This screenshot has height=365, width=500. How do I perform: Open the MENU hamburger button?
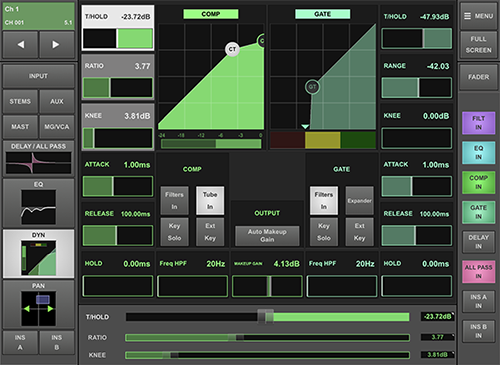coord(478,16)
